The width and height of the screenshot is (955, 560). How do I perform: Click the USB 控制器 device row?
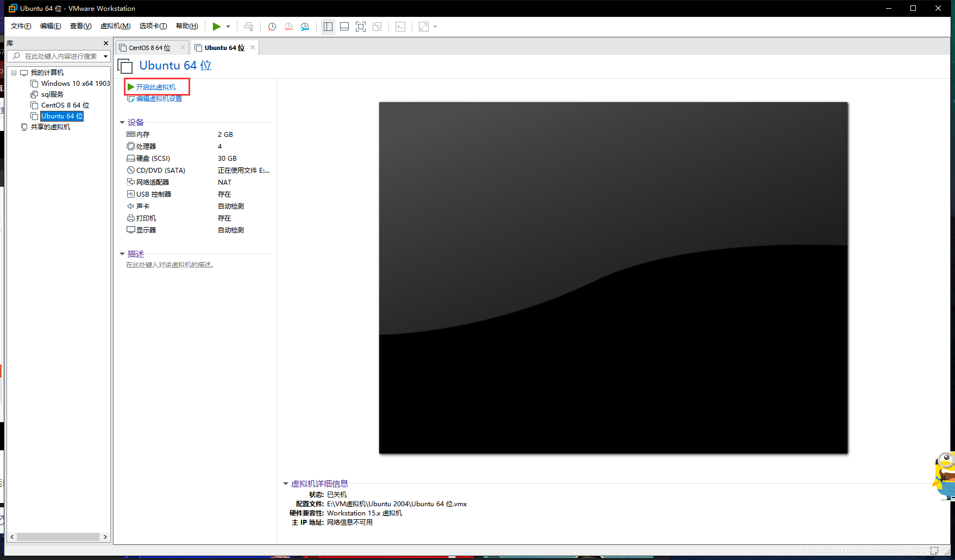pos(198,194)
